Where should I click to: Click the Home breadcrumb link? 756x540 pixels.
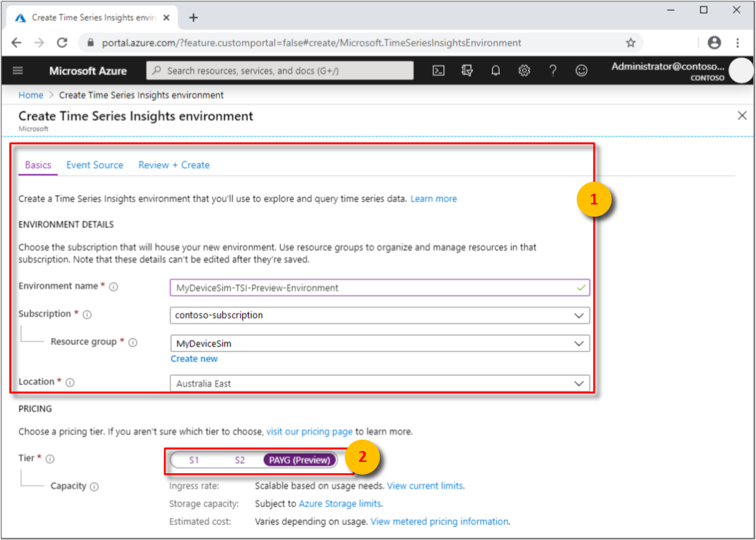(31, 95)
